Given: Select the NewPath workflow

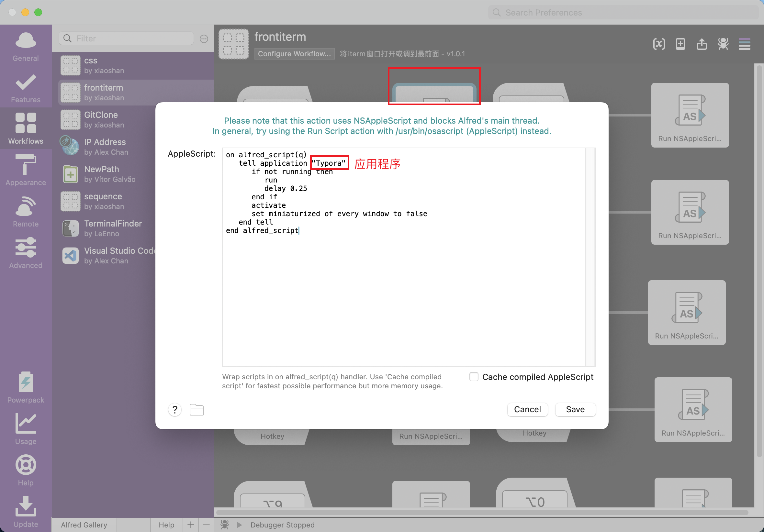Looking at the screenshot, I should point(107,174).
